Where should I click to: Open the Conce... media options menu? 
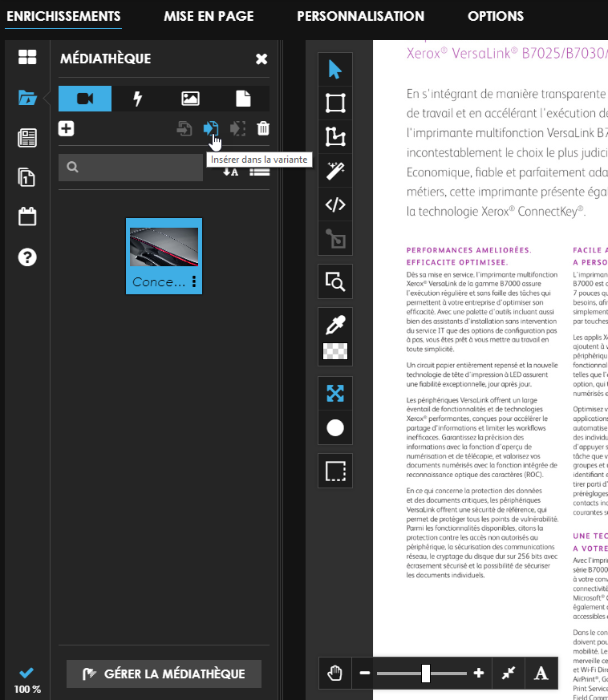(x=194, y=281)
